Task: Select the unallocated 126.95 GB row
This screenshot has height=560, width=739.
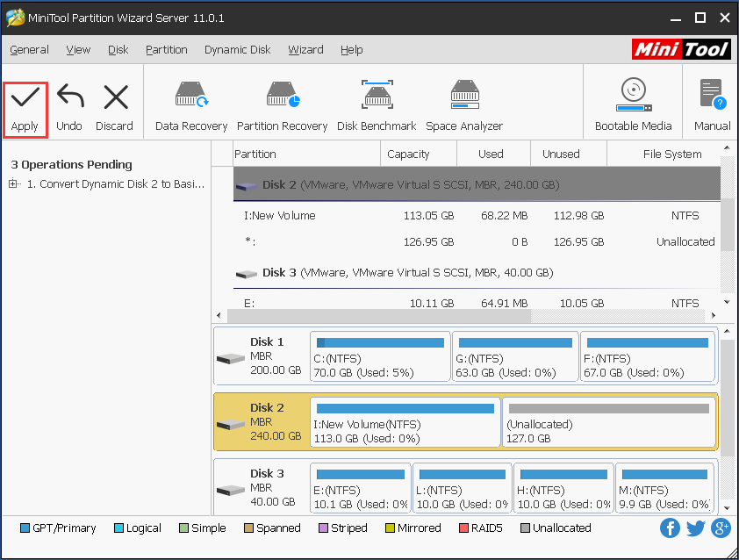Action: tap(477, 242)
